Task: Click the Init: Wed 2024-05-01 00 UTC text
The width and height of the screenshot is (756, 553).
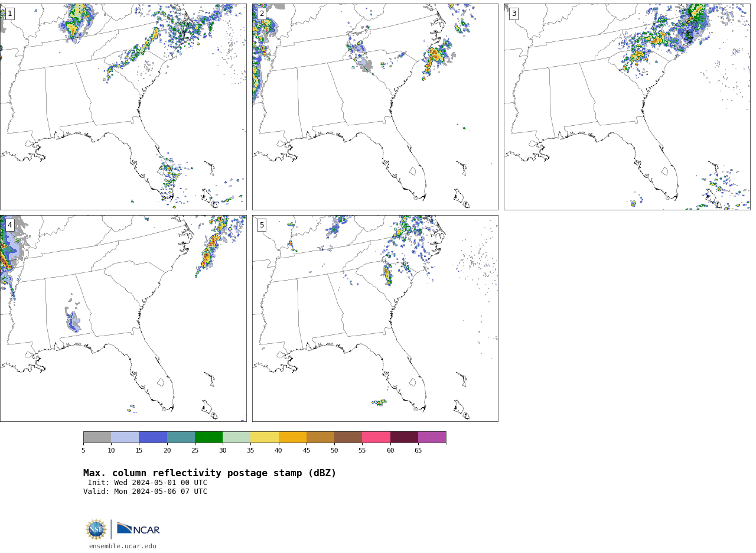Action: [x=148, y=483]
